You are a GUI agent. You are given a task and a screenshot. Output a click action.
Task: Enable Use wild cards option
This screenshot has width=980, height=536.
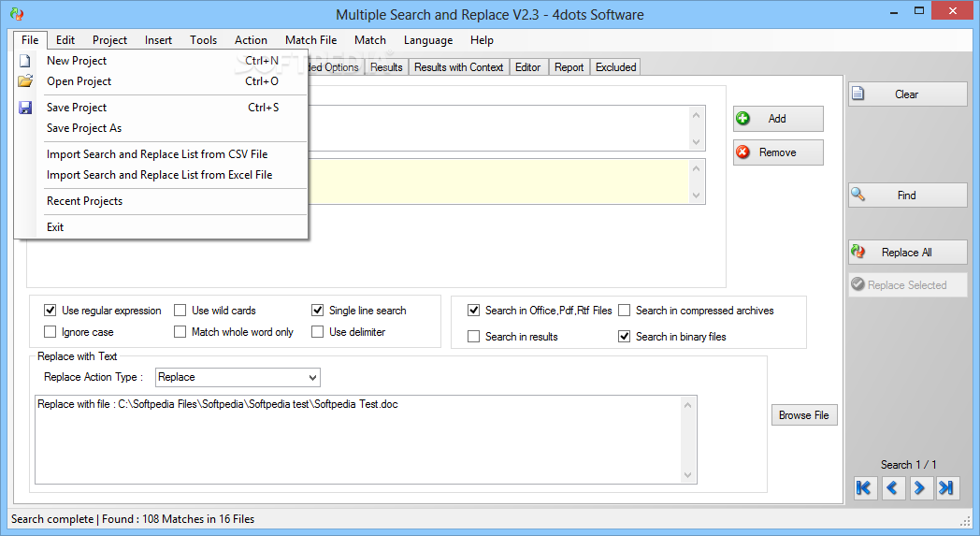tap(180, 311)
